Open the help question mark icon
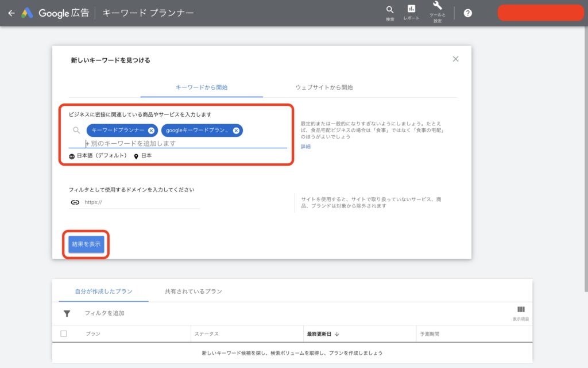Image resolution: width=588 pixels, height=368 pixels. click(467, 13)
